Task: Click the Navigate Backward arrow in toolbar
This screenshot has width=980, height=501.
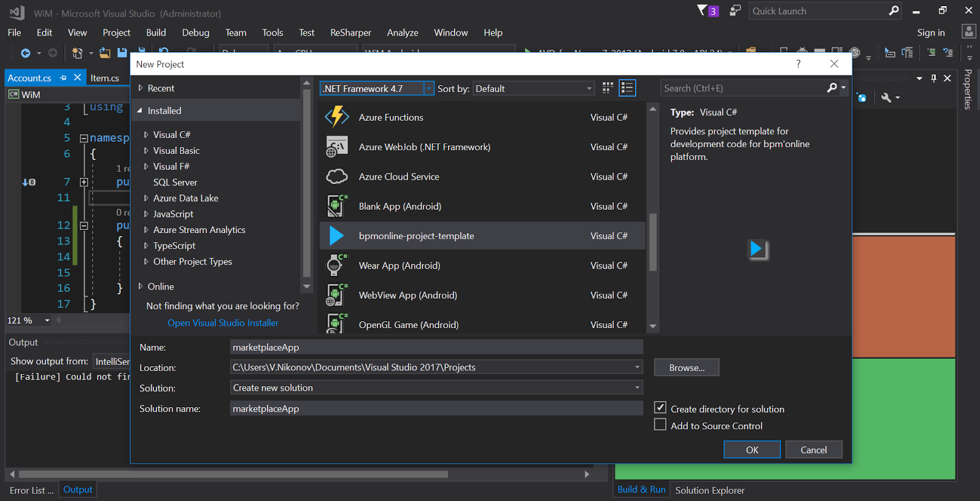Action: (x=25, y=53)
